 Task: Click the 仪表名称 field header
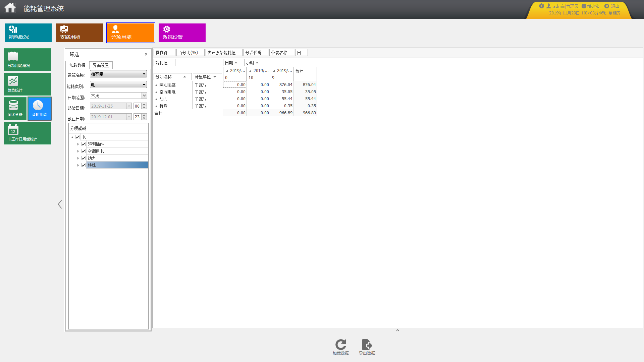(282, 53)
